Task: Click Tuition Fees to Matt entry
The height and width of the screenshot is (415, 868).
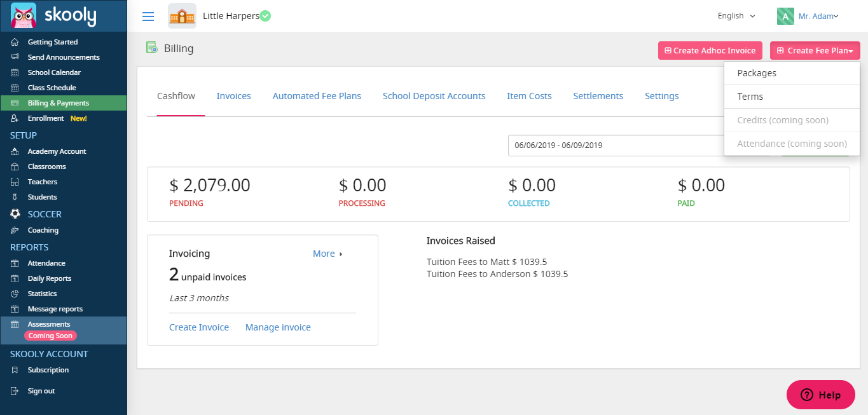Action: click(x=486, y=262)
